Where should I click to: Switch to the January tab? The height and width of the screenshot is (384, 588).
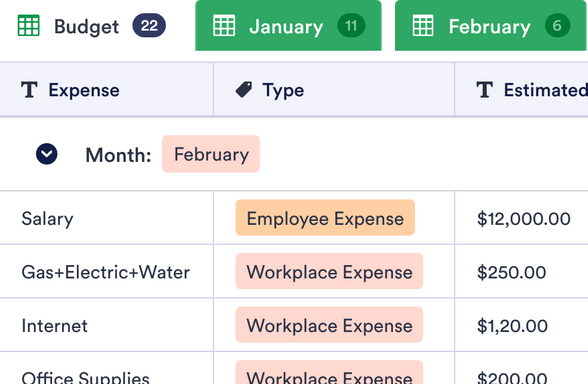tap(288, 26)
